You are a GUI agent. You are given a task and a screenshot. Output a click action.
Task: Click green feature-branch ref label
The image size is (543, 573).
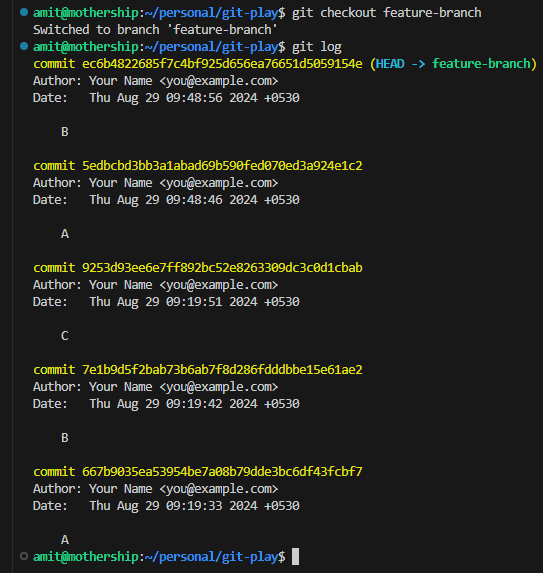(481, 64)
